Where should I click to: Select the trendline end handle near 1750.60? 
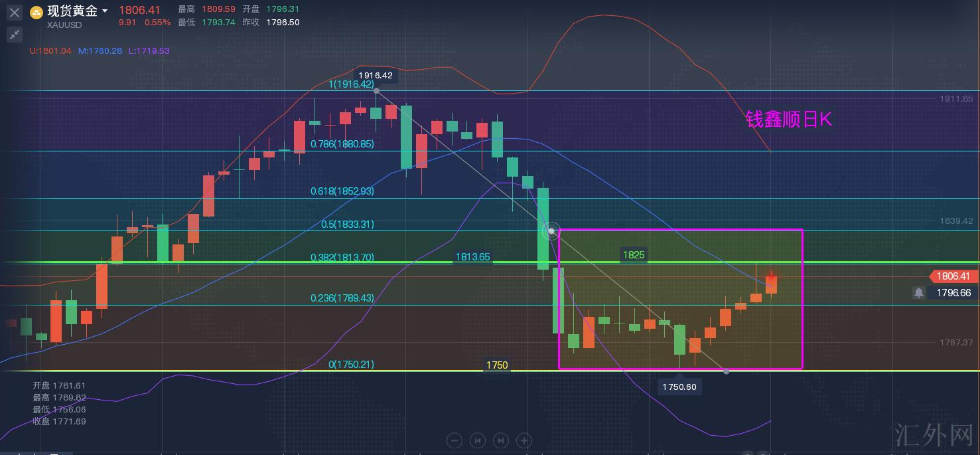[x=727, y=371]
